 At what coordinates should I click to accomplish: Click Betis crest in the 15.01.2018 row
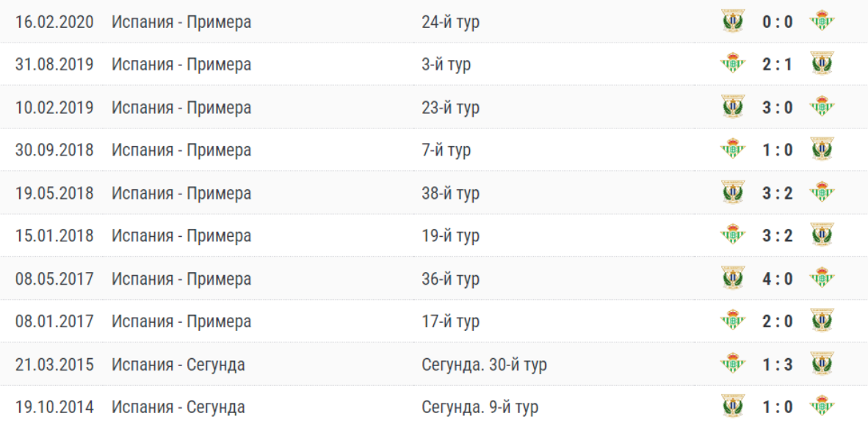[732, 236]
